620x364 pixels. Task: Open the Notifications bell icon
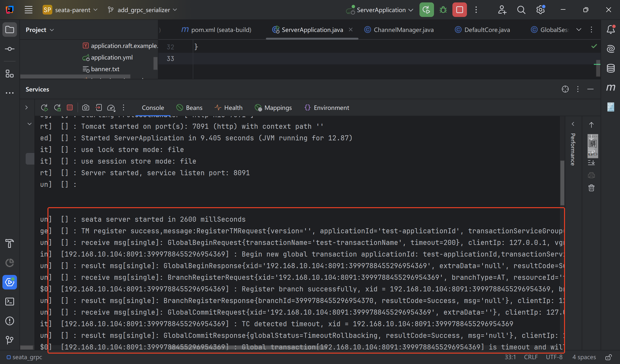pyautogui.click(x=610, y=30)
